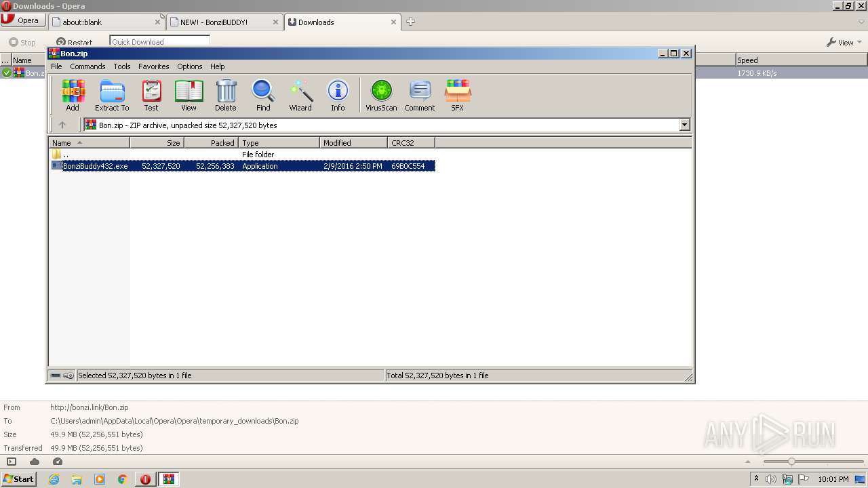Viewport: 868px width, 488px height.
Task: Go up one folder level arrow
Action: pos(62,125)
